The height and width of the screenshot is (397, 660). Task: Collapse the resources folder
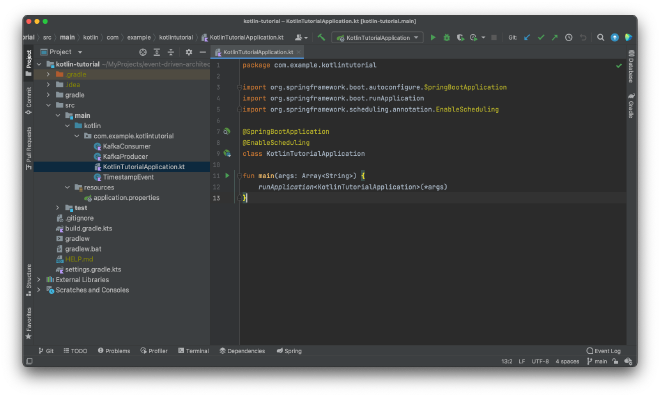pyautogui.click(x=67, y=187)
